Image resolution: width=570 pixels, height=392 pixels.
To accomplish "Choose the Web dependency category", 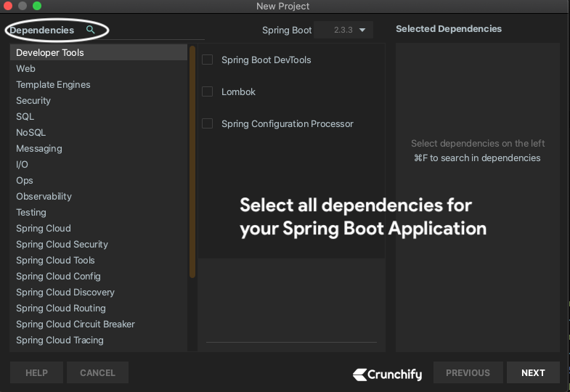I will [26, 68].
